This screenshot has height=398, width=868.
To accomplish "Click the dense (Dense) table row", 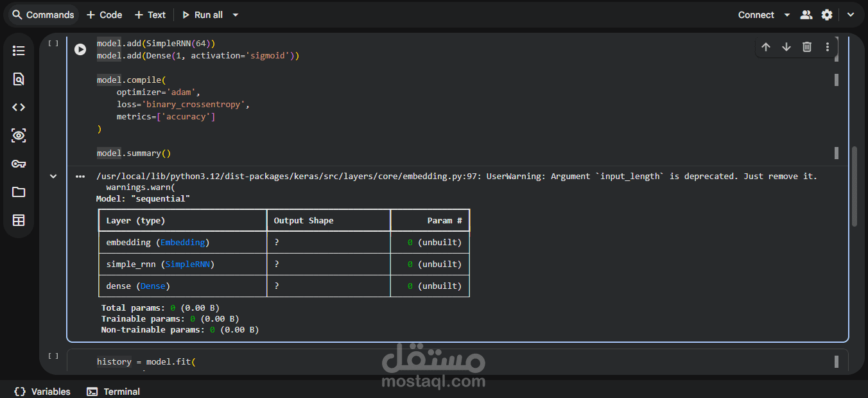I will tap(284, 286).
